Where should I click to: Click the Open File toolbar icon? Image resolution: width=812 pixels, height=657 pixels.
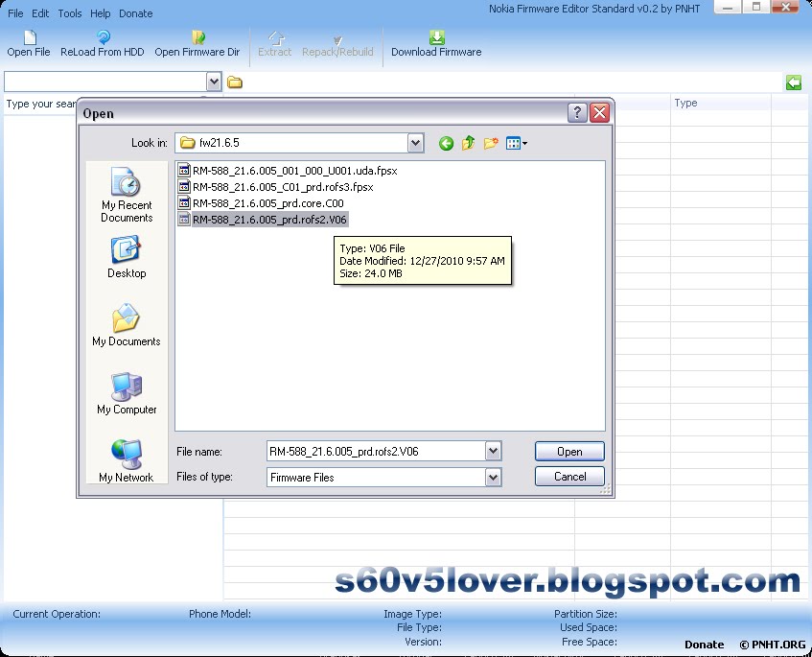click(x=30, y=37)
